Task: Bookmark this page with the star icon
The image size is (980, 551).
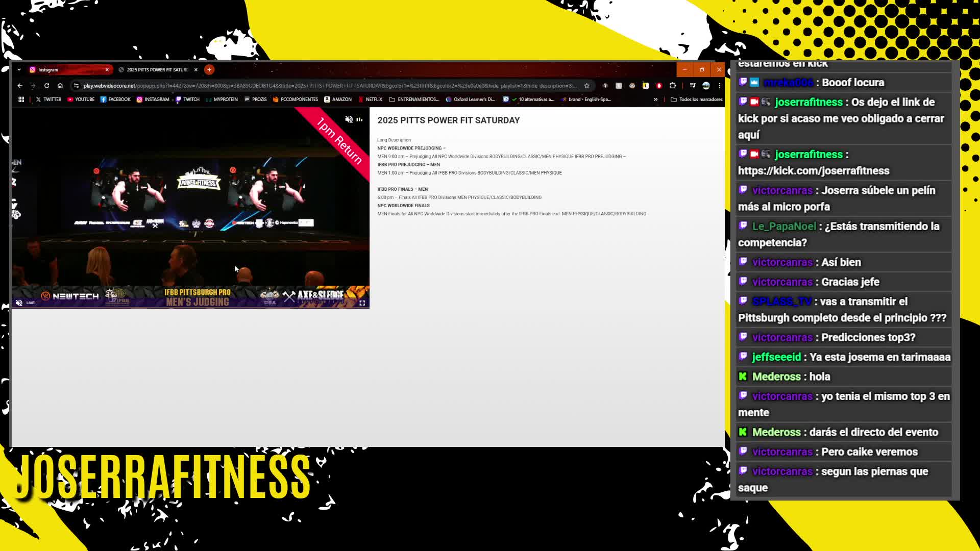Action: (x=587, y=86)
